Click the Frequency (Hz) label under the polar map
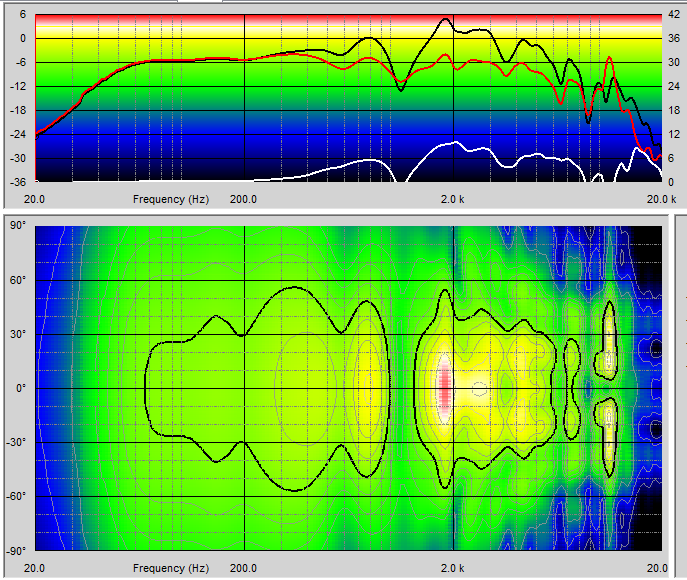 (x=171, y=568)
